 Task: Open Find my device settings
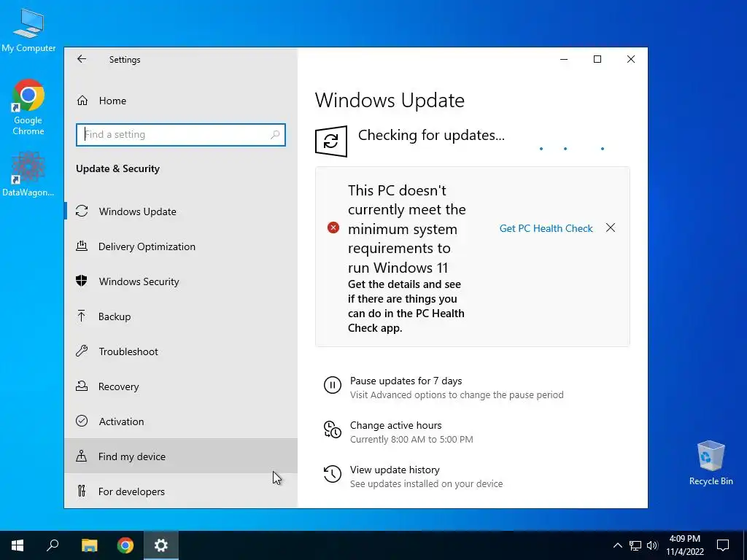coord(181,456)
